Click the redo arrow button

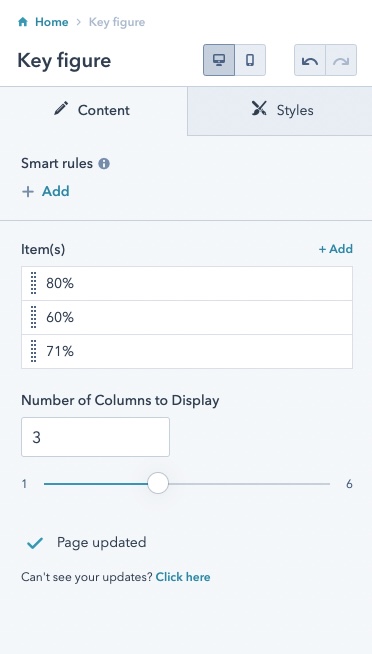[x=341, y=60]
